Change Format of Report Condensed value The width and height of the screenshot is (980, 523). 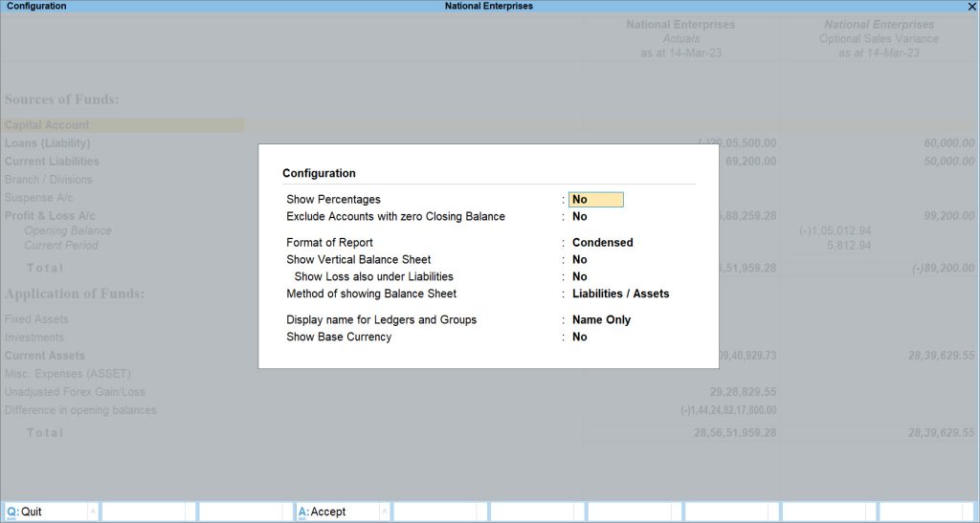603,243
